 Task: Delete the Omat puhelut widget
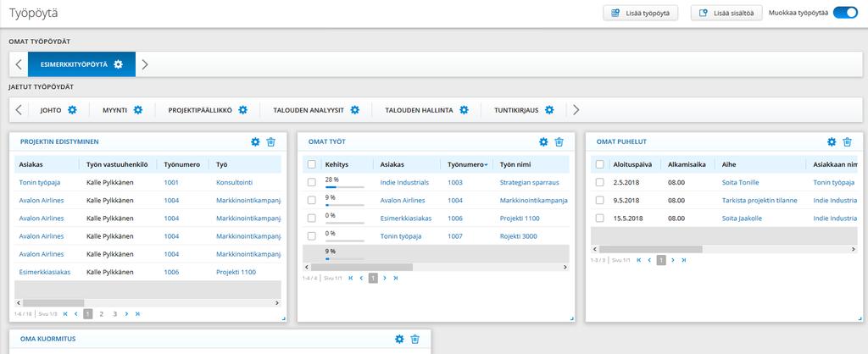pos(847,142)
